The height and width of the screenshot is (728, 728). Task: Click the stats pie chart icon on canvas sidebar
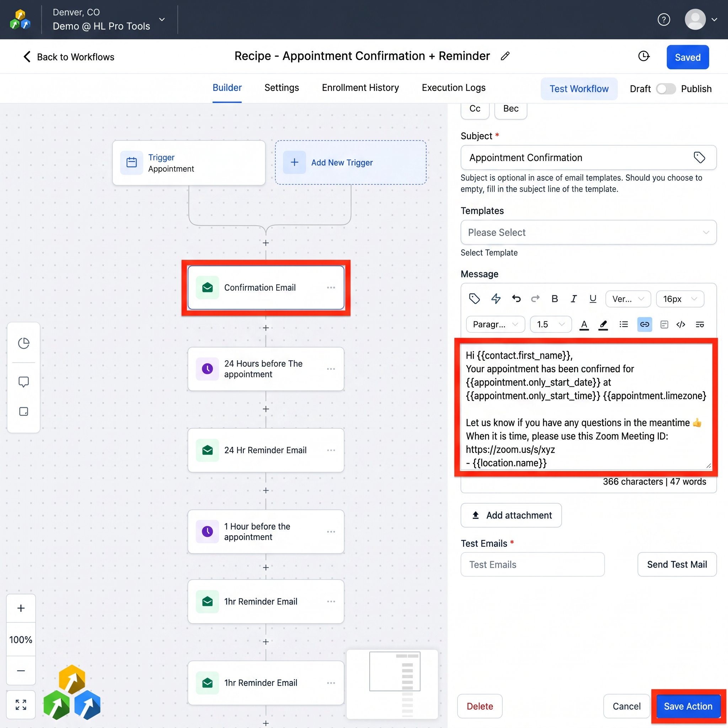[x=24, y=343]
